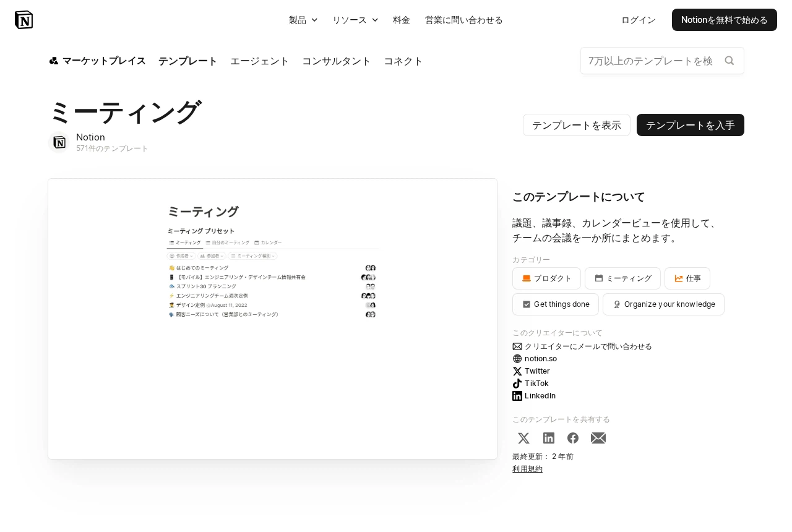Select the Get things done tag

556,304
